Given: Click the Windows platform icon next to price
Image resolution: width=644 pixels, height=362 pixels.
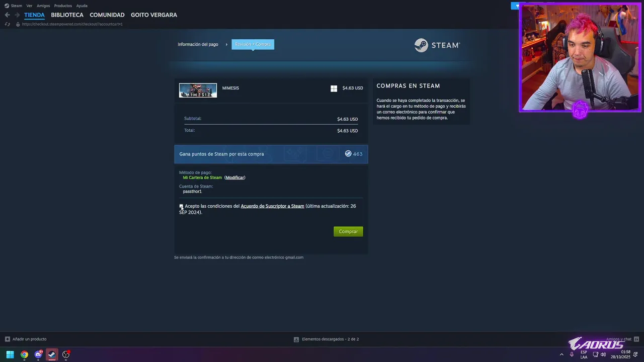Looking at the screenshot, I should click(x=334, y=88).
